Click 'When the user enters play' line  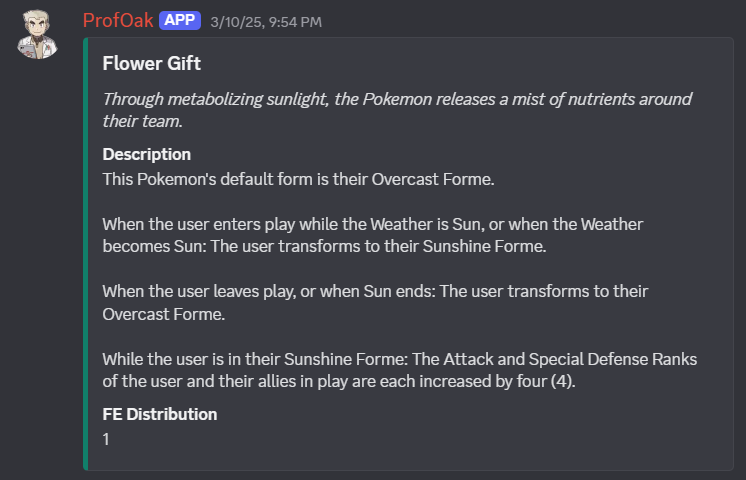(x=373, y=224)
